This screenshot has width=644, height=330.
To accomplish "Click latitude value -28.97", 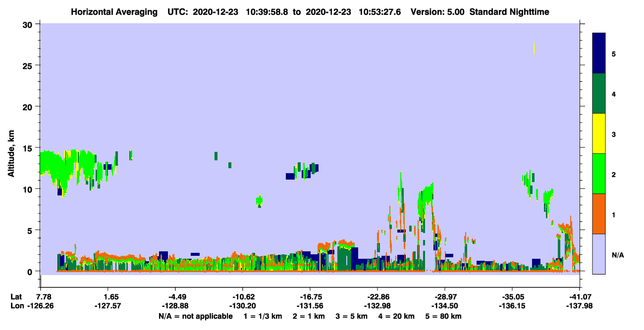I will coord(445,297).
